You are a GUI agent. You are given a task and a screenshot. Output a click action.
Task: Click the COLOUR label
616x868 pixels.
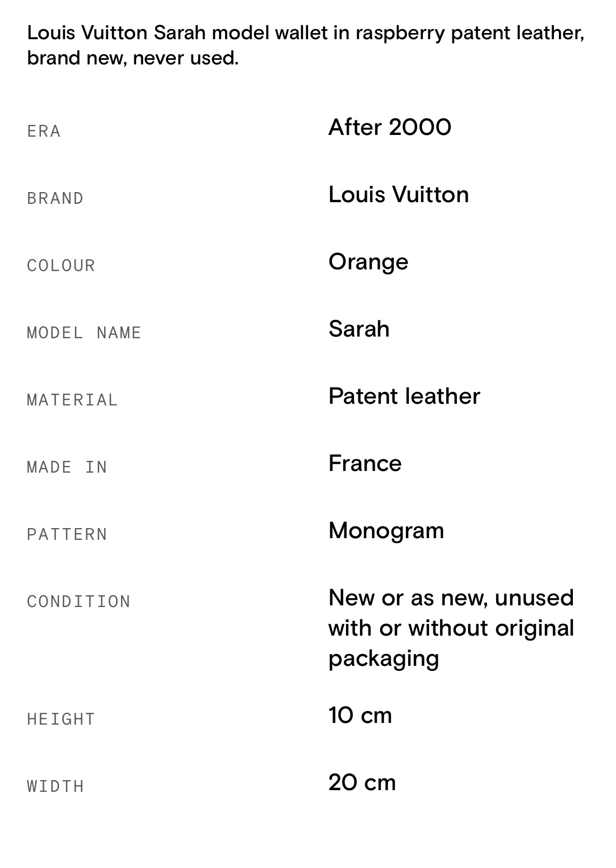click(x=61, y=265)
